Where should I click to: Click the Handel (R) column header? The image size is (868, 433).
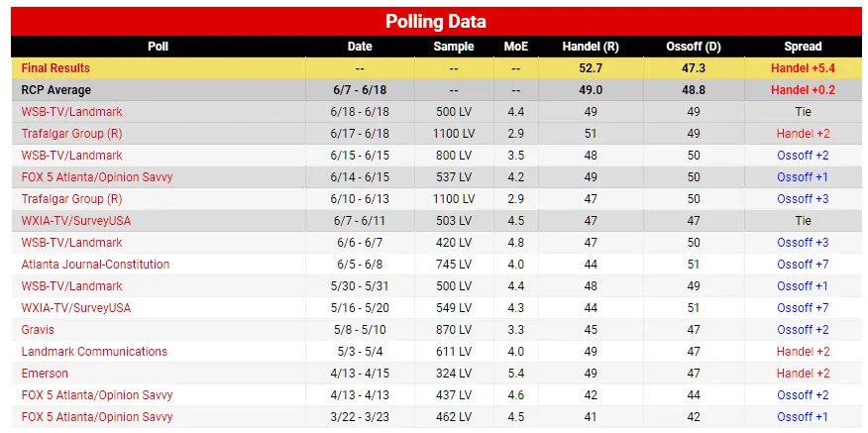[x=590, y=47]
